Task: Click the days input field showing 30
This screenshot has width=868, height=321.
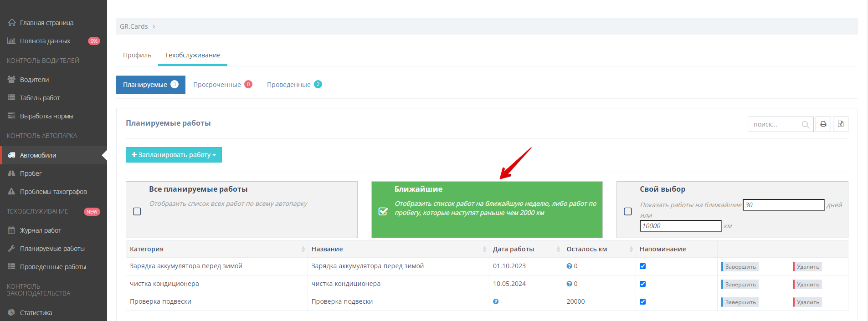Action: coord(783,205)
